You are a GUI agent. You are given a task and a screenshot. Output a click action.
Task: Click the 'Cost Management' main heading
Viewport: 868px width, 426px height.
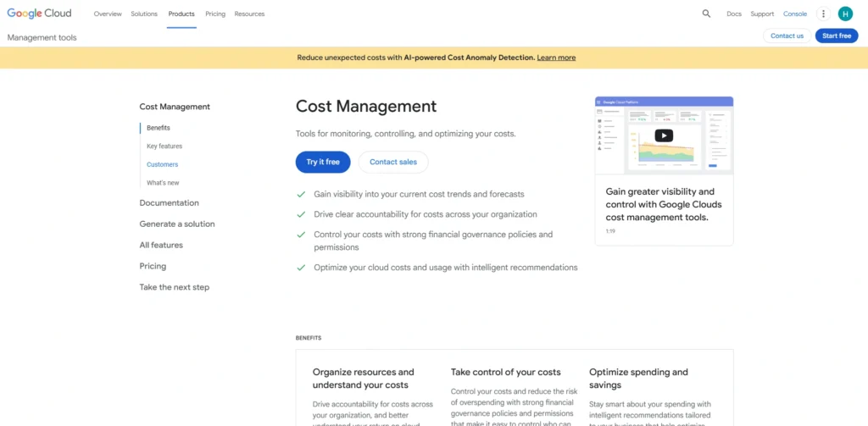pyautogui.click(x=366, y=106)
